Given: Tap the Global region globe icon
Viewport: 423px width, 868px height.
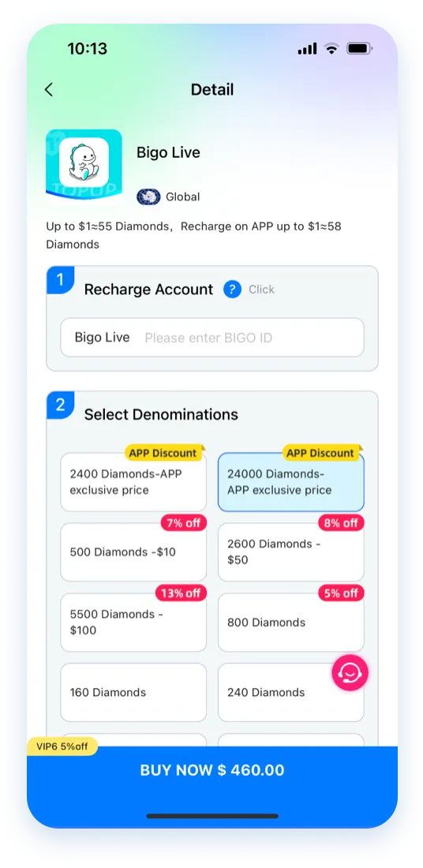Looking at the screenshot, I should 148,196.
